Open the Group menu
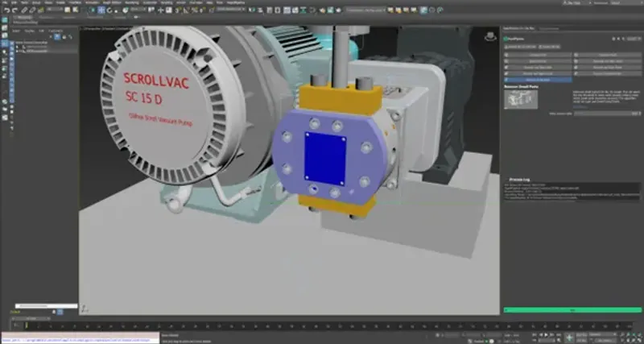Viewport: 644px width, 344px height. (x=36, y=2)
